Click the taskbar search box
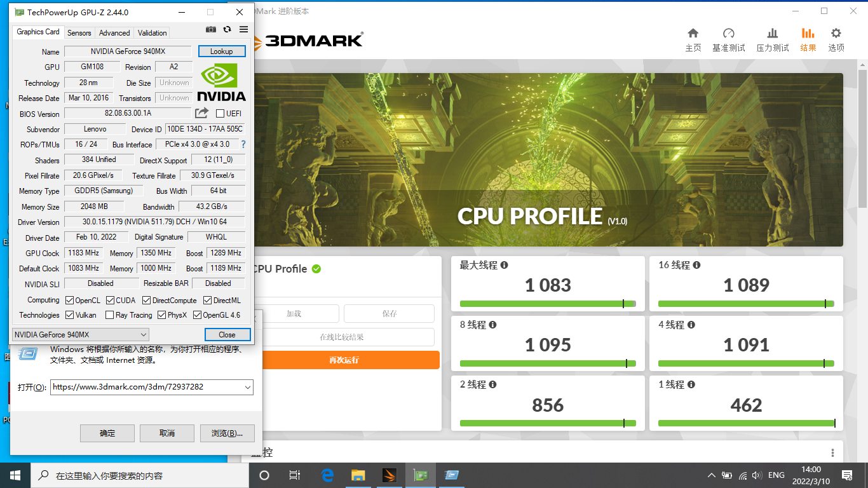 pyautogui.click(x=139, y=475)
